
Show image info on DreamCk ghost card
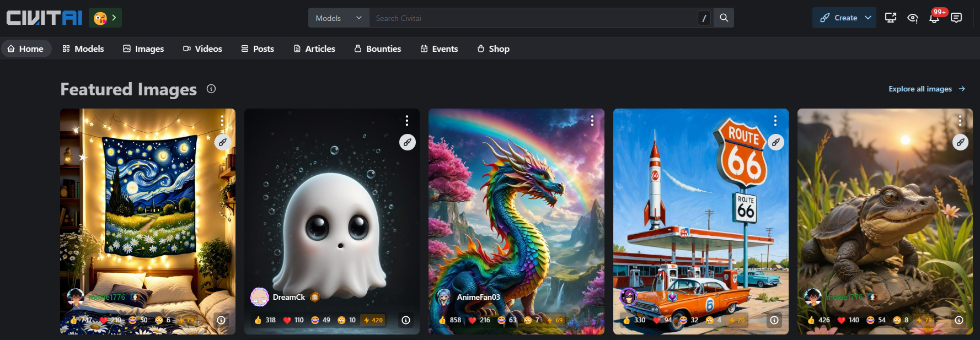pyautogui.click(x=406, y=320)
